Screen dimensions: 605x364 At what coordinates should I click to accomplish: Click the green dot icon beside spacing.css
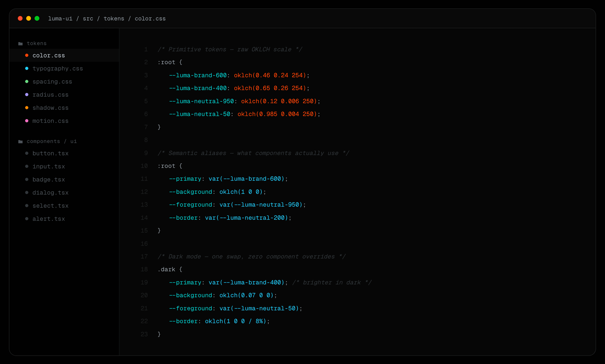pos(27,81)
